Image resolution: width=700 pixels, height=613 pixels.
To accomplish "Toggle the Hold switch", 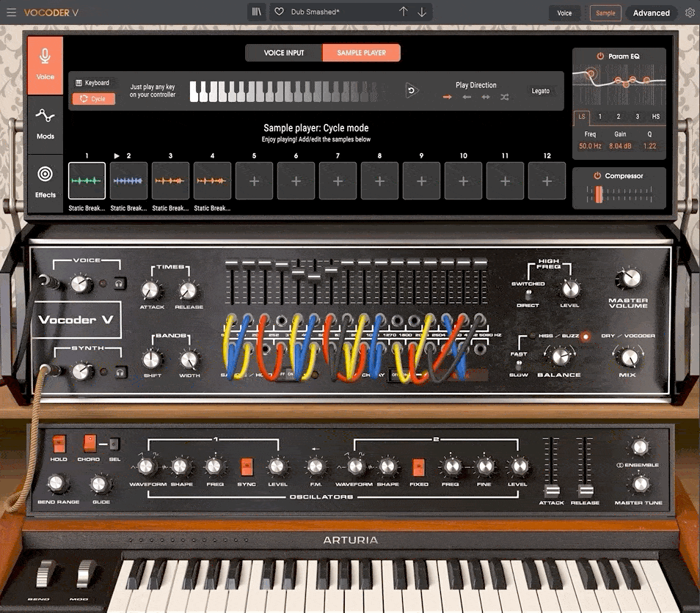I will point(59,444).
